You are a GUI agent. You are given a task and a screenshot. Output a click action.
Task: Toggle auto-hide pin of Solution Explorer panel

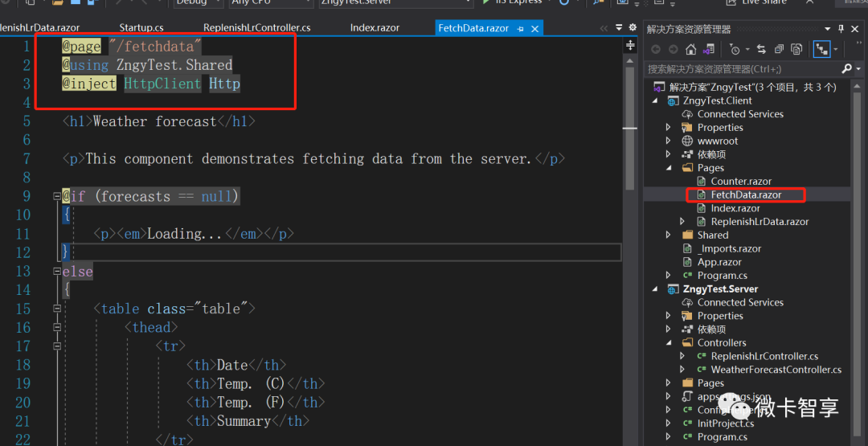pyautogui.click(x=841, y=29)
